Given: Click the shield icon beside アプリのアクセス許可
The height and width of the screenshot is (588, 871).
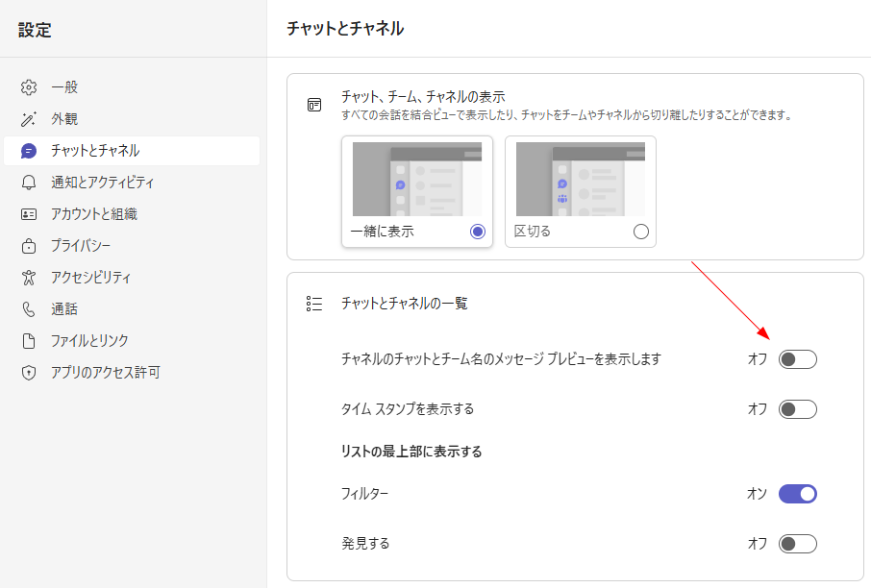Looking at the screenshot, I should [29, 372].
